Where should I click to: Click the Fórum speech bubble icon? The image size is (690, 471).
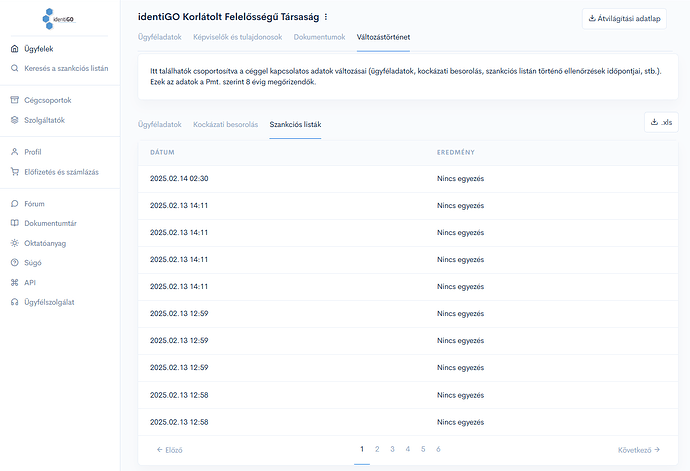15,203
